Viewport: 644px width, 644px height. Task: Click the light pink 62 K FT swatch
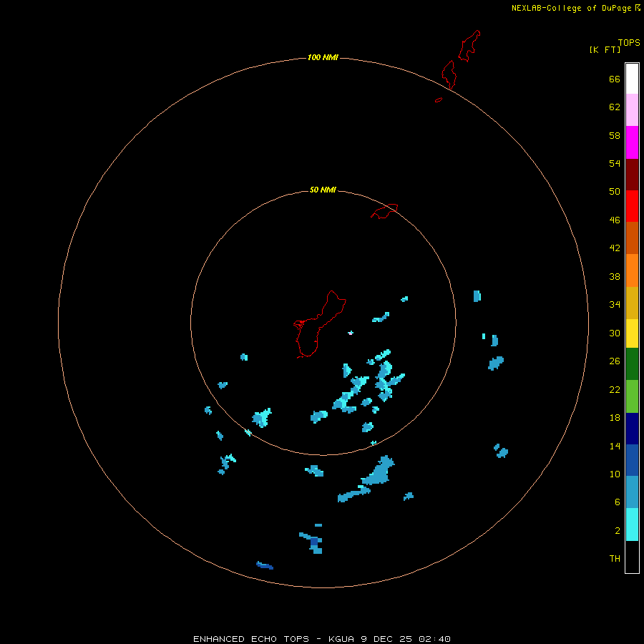tap(632, 109)
